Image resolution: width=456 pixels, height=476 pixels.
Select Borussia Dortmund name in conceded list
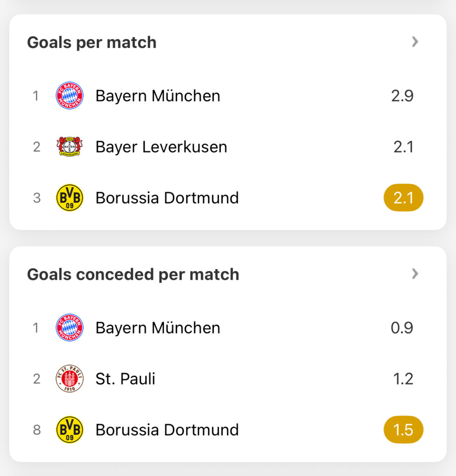167,430
